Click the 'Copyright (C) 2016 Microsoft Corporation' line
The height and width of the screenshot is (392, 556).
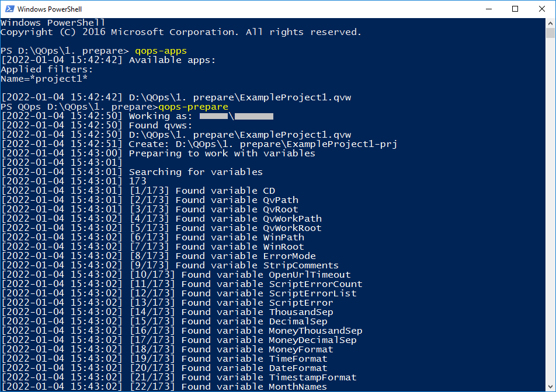pyautogui.click(x=181, y=32)
